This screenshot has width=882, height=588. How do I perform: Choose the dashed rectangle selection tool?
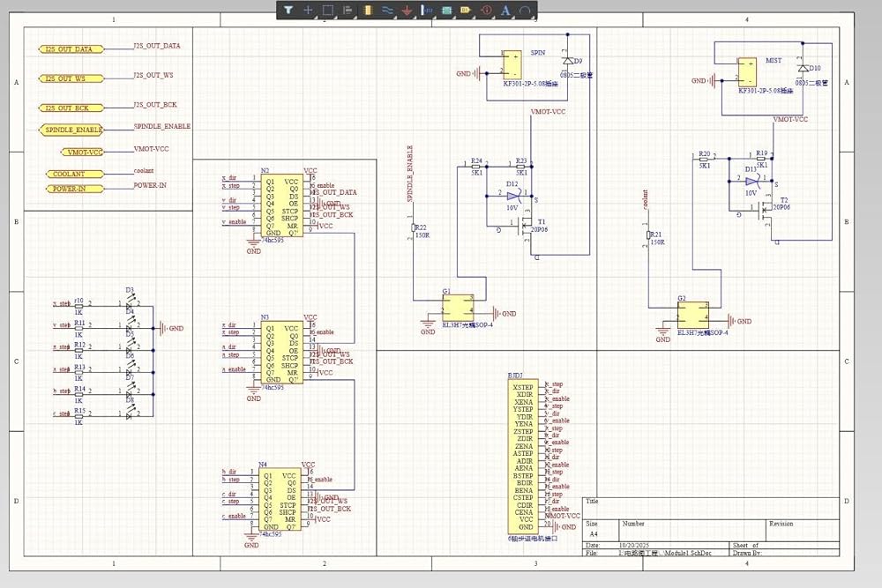point(327,11)
